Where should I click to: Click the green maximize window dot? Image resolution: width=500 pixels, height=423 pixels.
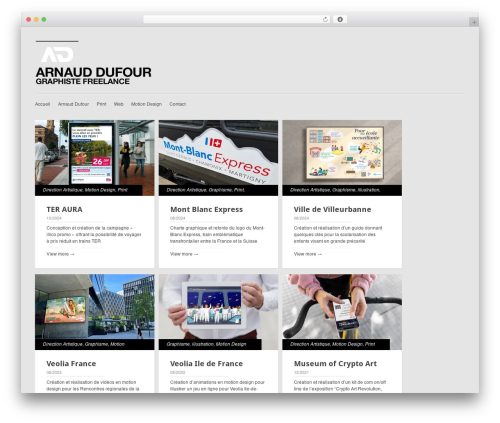pyautogui.click(x=44, y=20)
